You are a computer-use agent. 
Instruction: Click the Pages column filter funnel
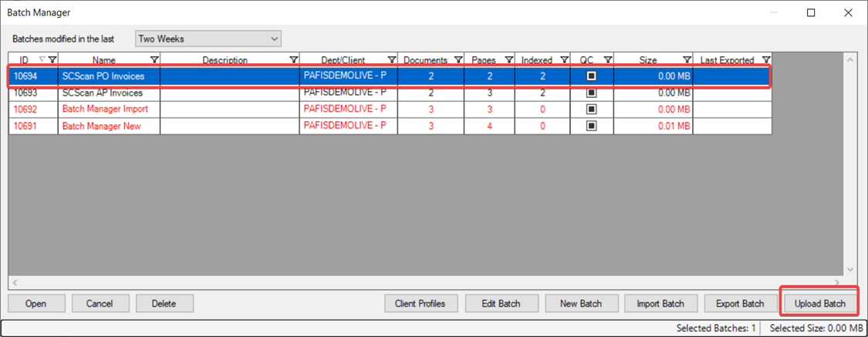tap(508, 60)
